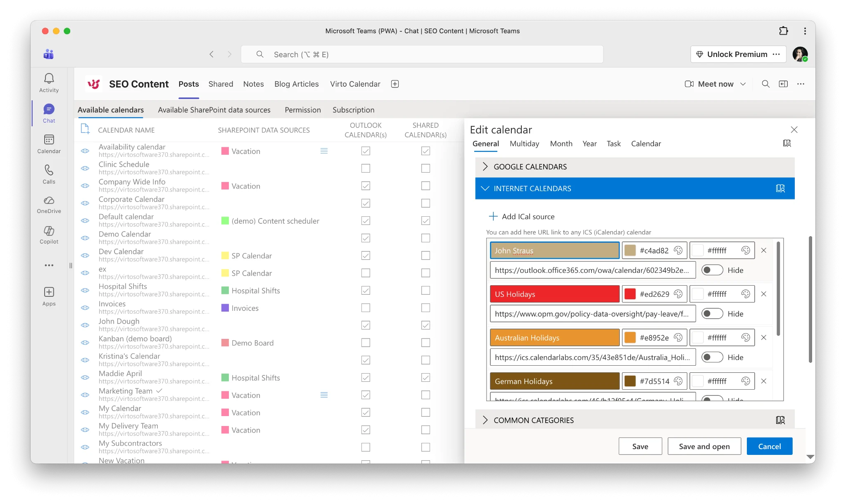
Task: Start a meeting with Meet now
Action: click(x=709, y=84)
